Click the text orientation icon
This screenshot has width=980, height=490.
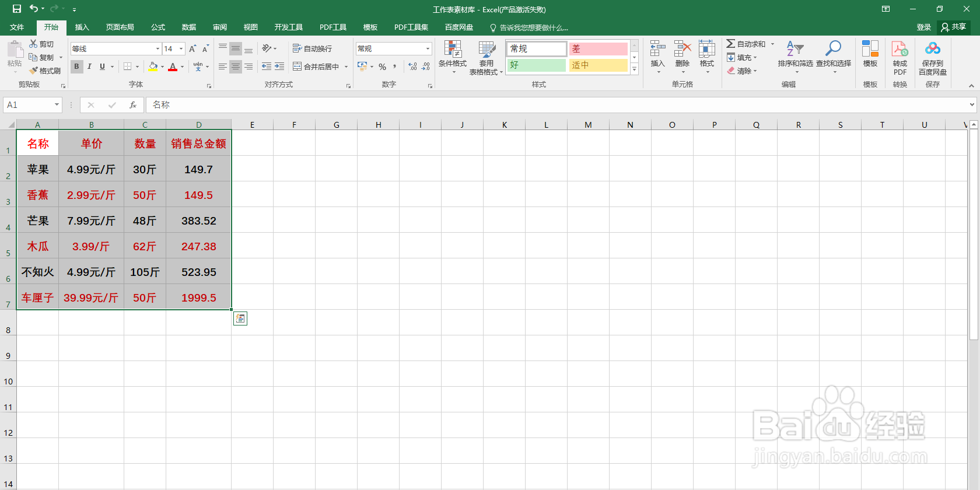(x=267, y=48)
